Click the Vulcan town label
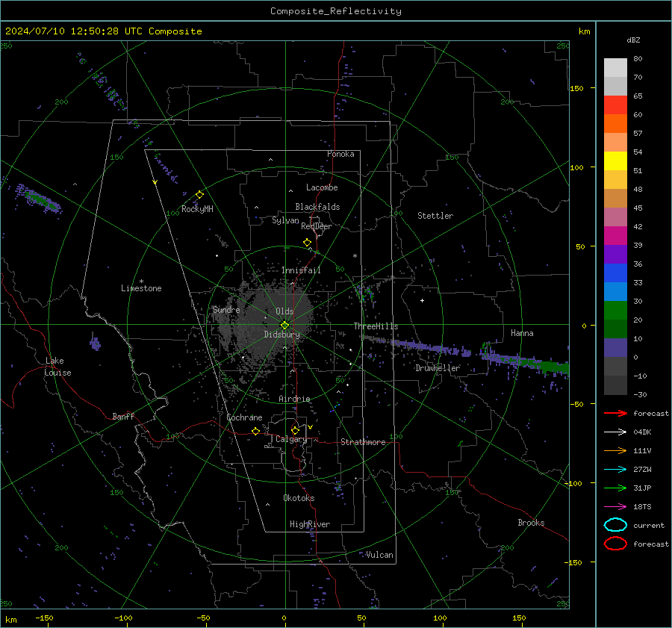 379,555
